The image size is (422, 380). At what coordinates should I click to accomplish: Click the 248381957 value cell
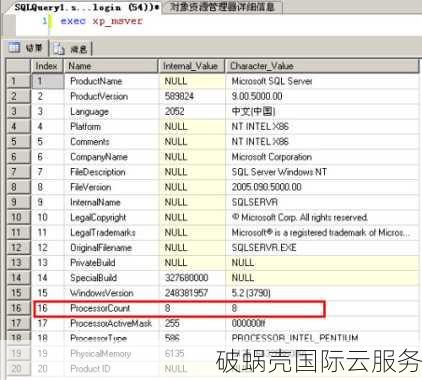(192, 293)
